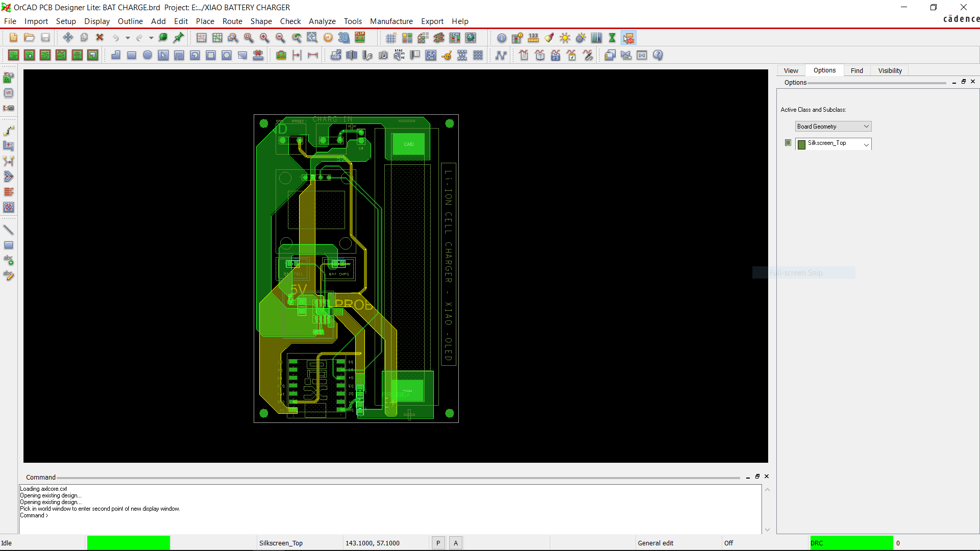
Task: Open the Export menu
Action: point(432,21)
